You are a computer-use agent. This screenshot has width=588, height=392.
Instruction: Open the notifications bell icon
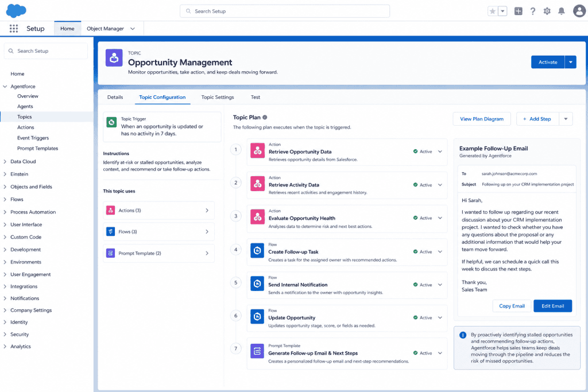click(562, 11)
